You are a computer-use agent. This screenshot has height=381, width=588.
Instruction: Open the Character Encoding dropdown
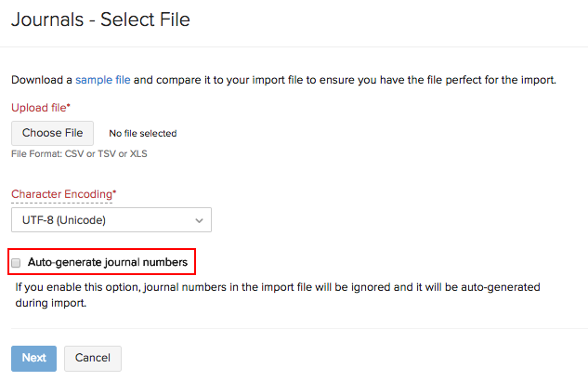click(111, 220)
